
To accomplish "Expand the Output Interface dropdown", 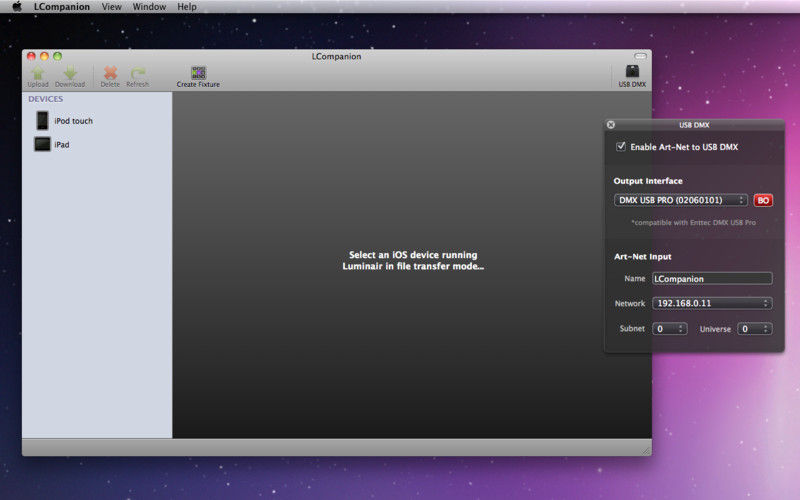I will 681,200.
